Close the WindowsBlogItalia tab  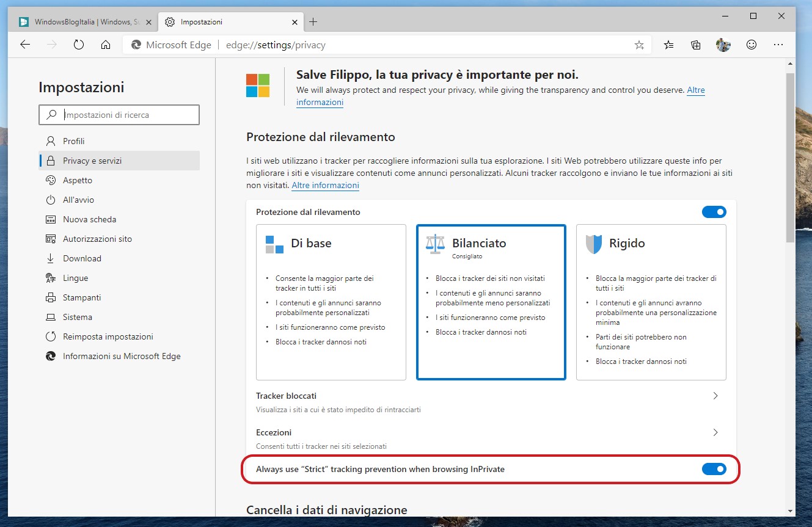pos(148,22)
